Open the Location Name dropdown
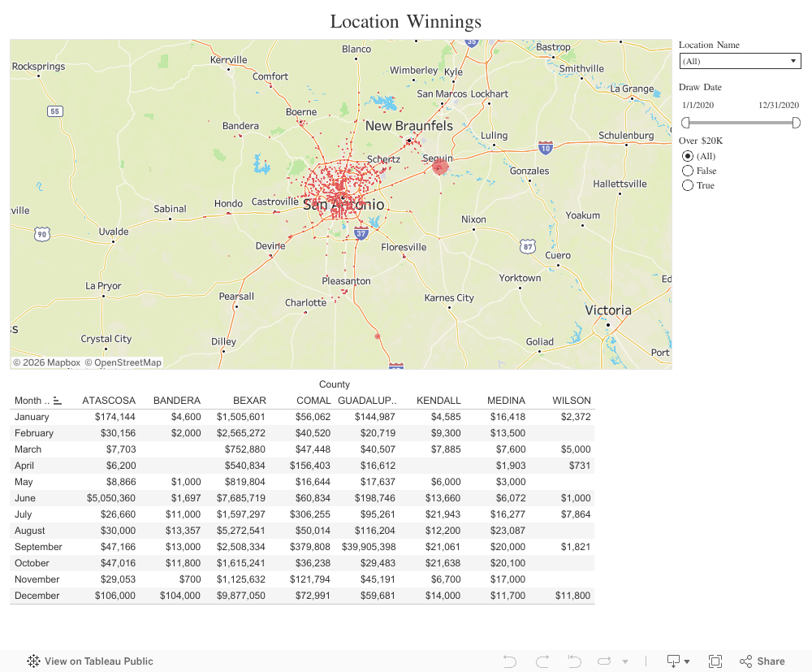This screenshot has width=812, height=672. click(x=740, y=61)
